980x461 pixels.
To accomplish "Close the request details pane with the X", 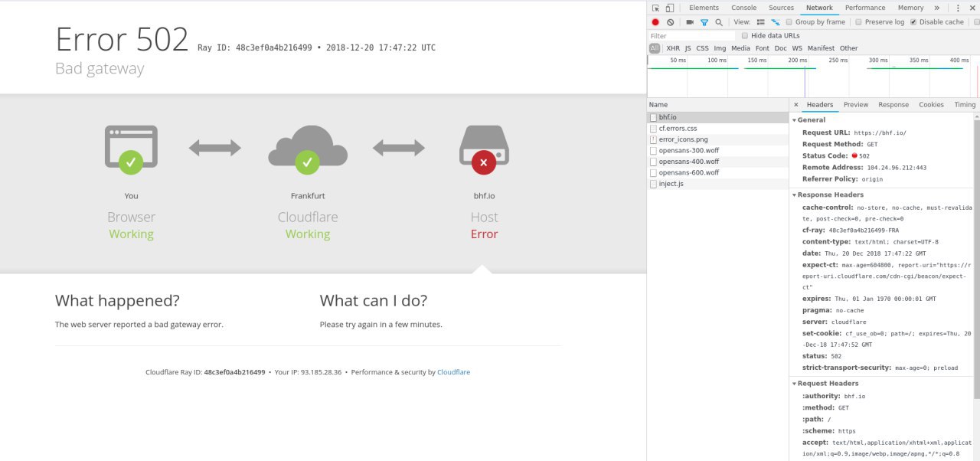I will (796, 104).
